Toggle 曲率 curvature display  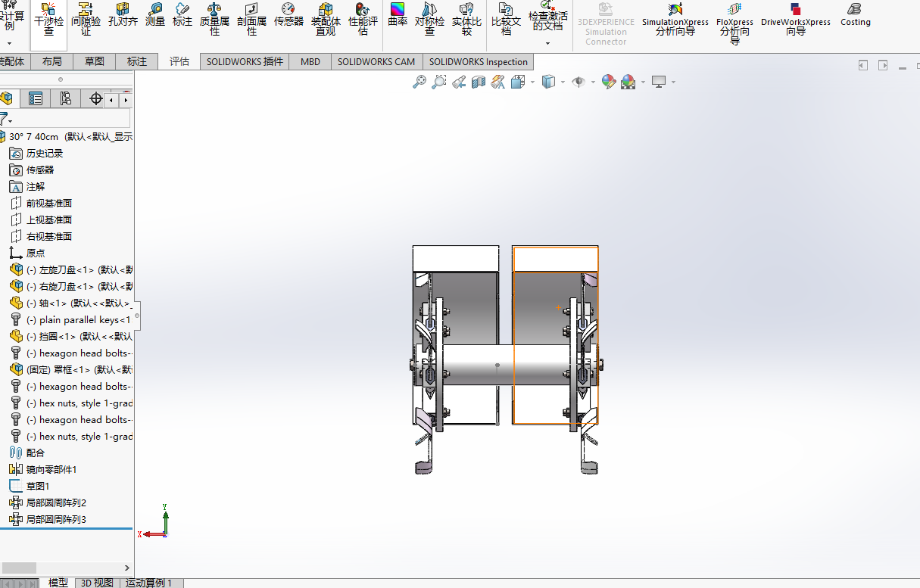pyautogui.click(x=398, y=15)
